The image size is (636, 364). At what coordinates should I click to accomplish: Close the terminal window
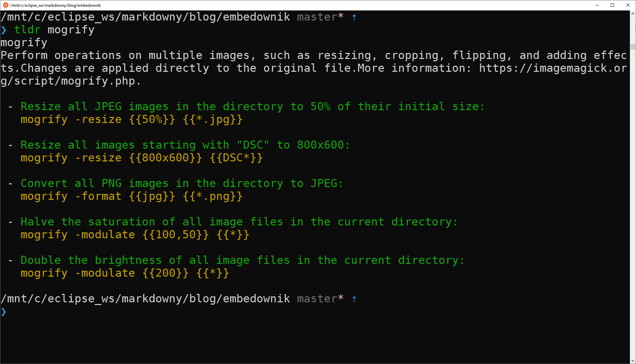point(628,5)
